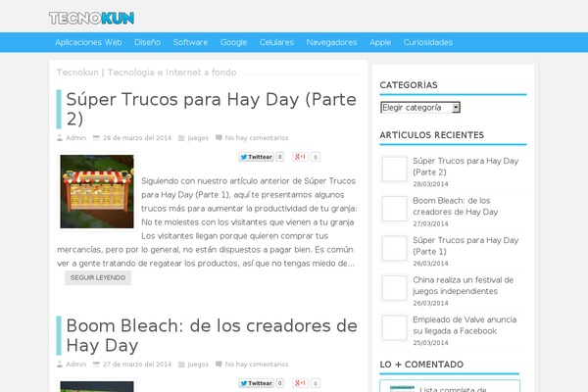This screenshot has height=392, width=588.
Task: Click the Google +1 button under Súper Trucos post
Action: pos(301,157)
